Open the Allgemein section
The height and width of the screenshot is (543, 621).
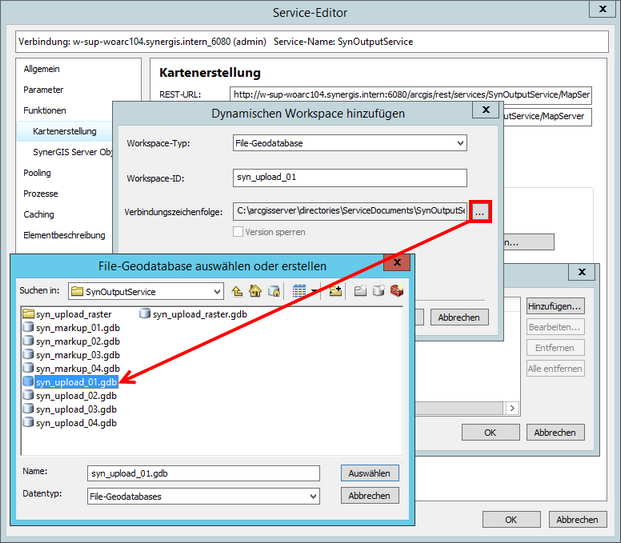point(42,69)
